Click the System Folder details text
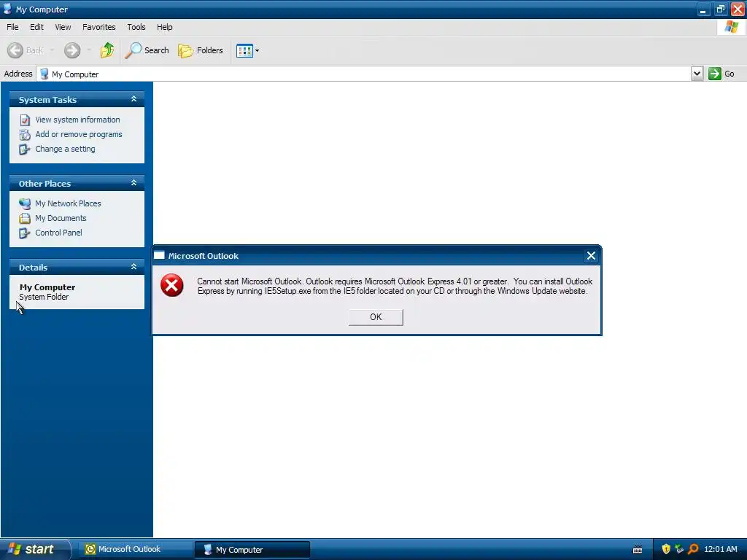 tap(44, 297)
